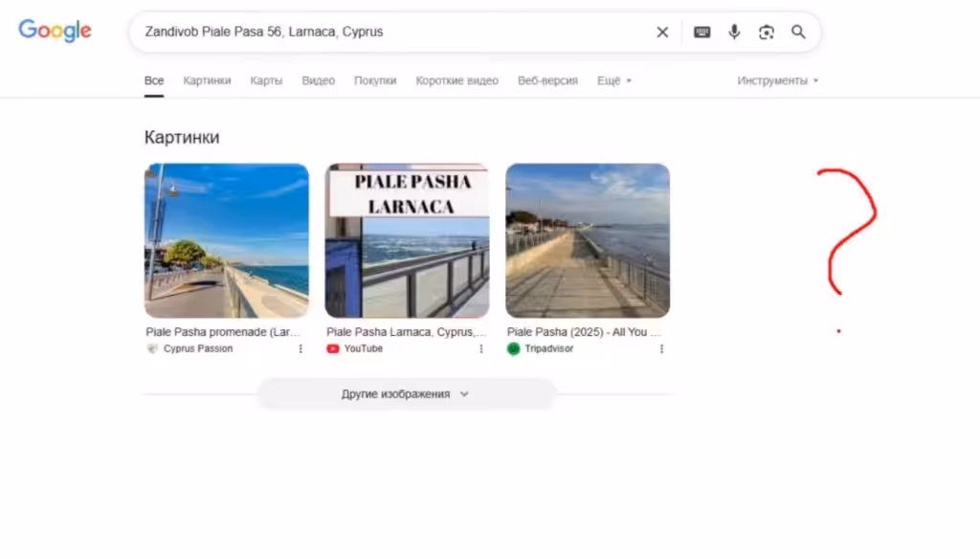Open three-dot menu for Tripadvisor result

pos(662,349)
